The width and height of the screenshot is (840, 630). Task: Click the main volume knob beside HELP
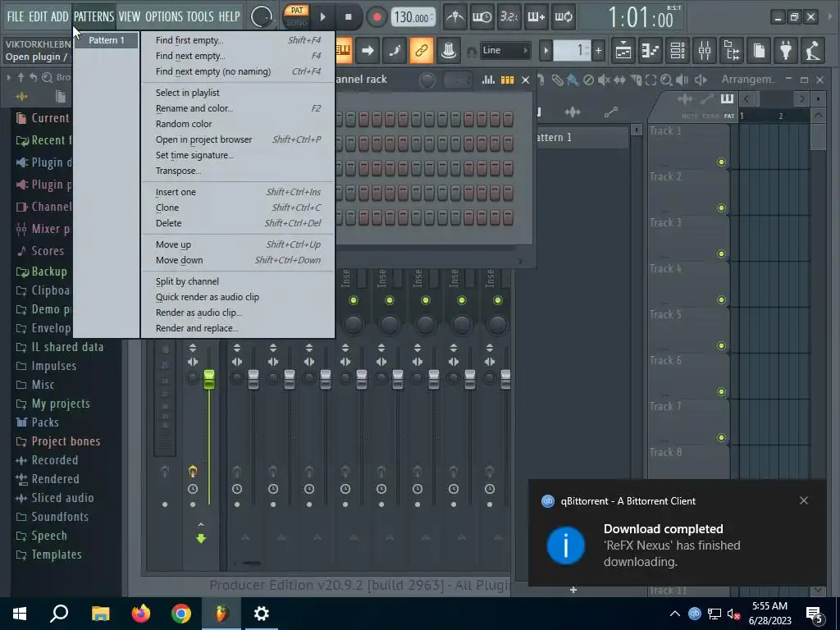point(262,16)
